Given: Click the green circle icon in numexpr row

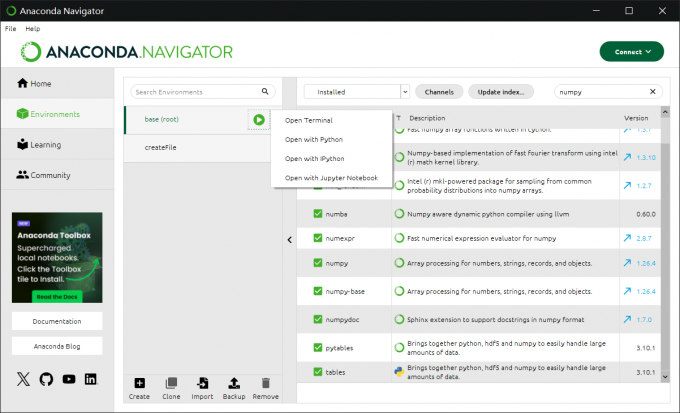Looking at the screenshot, I should coord(399,238).
